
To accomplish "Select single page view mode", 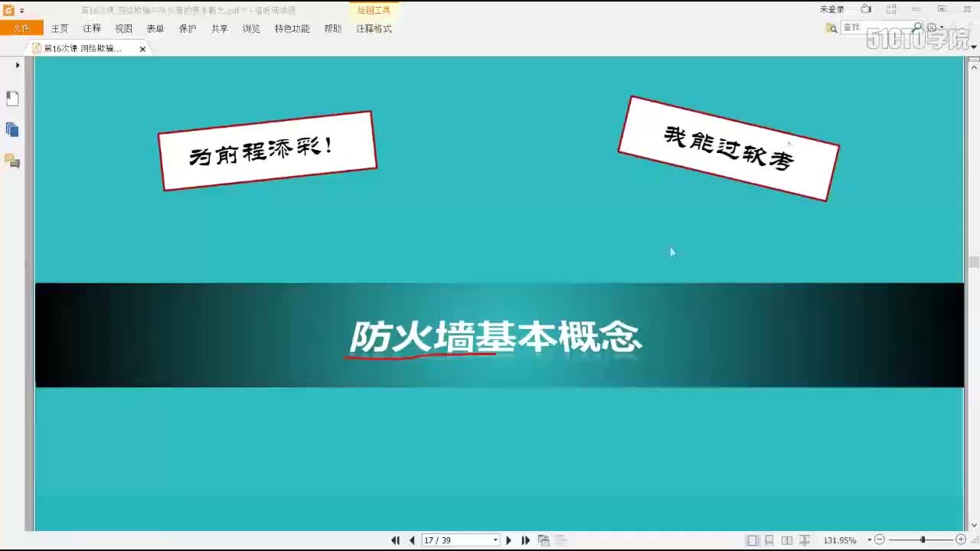I will [x=753, y=540].
